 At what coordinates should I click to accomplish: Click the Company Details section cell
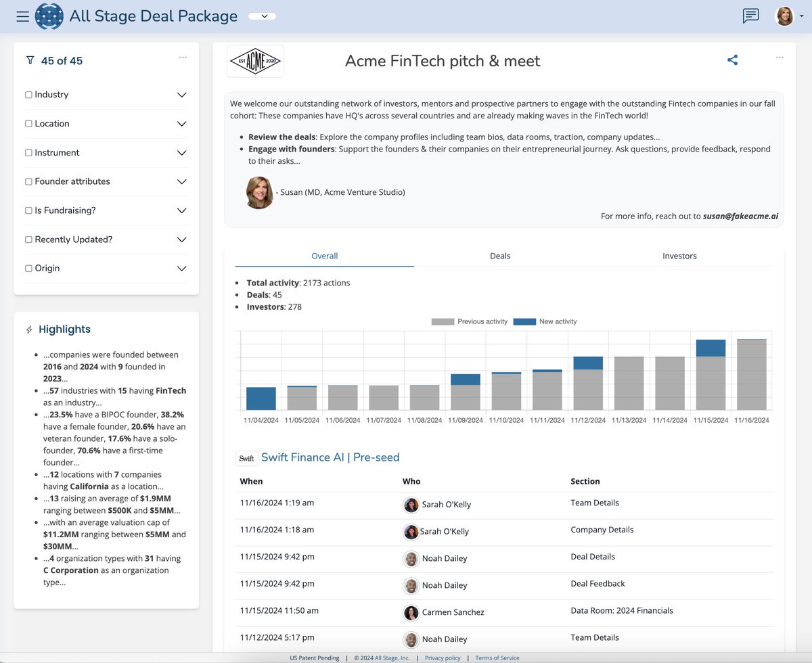point(602,530)
